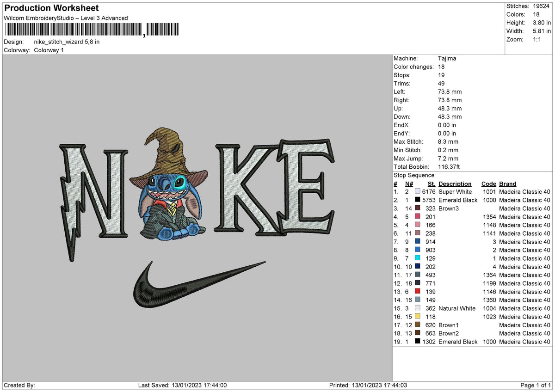The height and width of the screenshot is (392, 555).
Task: Choose the Brown3 thread color swatch
Action: [x=418, y=208]
